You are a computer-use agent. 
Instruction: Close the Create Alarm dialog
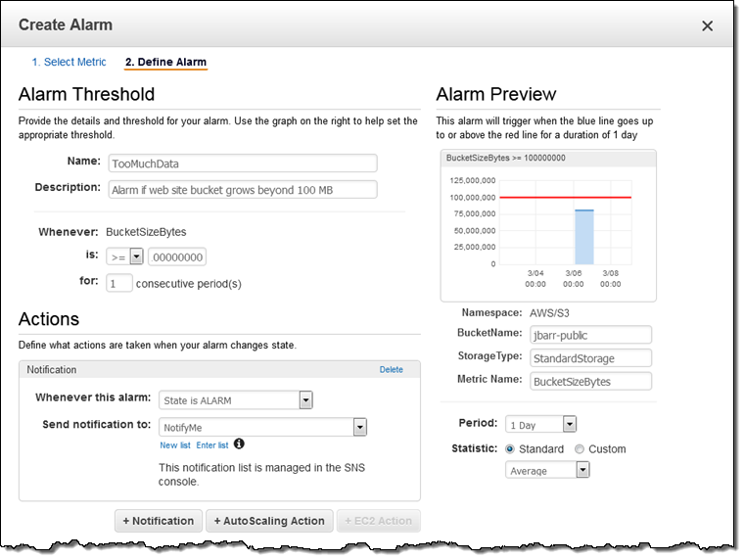707,25
